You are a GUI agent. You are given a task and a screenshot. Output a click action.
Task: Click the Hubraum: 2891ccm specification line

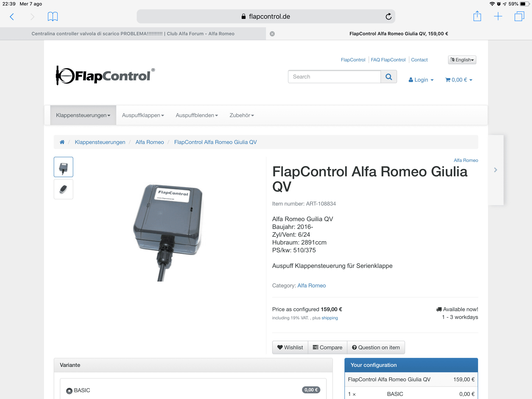point(299,242)
